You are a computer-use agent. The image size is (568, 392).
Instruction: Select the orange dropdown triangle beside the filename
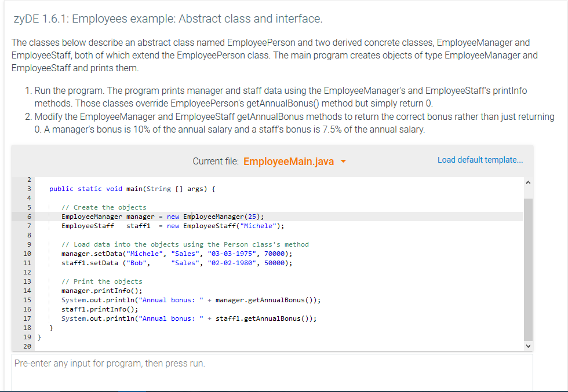(x=343, y=161)
